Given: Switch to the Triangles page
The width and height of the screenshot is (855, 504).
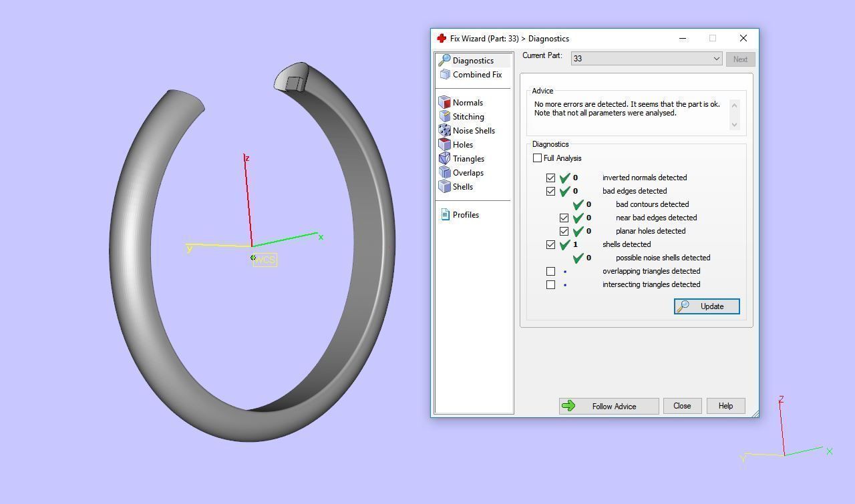Looking at the screenshot, I should pos(468,159).
